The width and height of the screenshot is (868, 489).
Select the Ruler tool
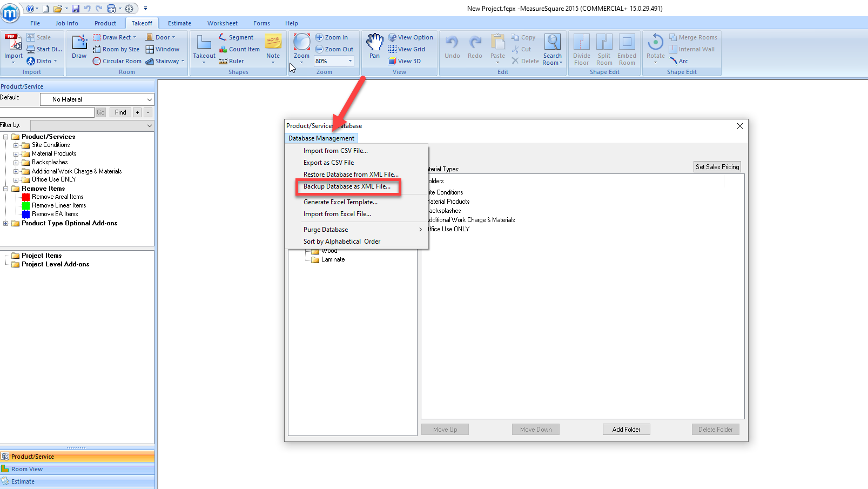(231, 61)
